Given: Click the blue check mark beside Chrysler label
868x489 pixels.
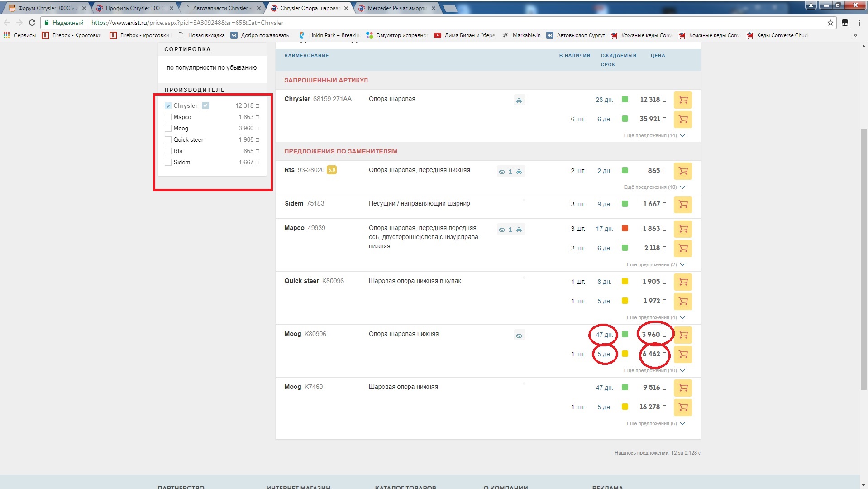Looking at the screenshot, I should pos(205,105).
